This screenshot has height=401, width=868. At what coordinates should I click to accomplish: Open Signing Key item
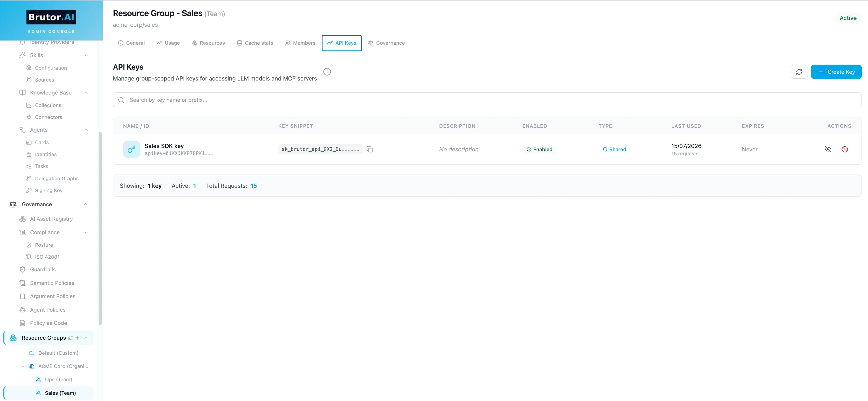[49, 191]
